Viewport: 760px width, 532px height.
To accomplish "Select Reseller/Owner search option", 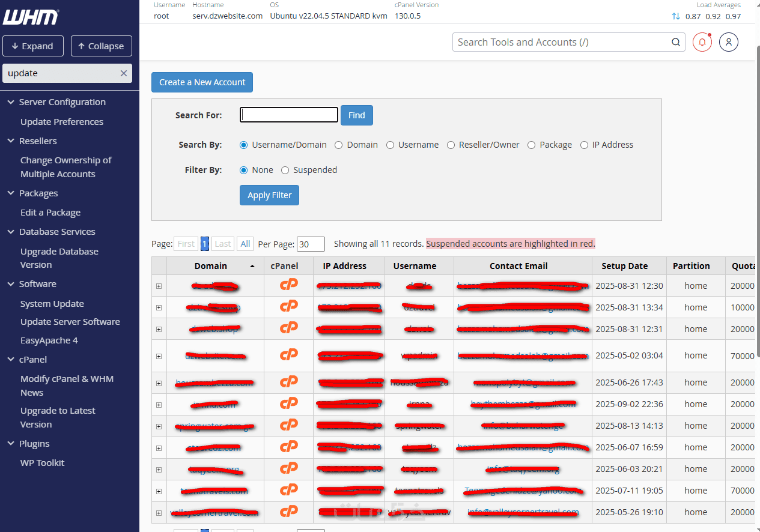I will (x=451, y=145).
